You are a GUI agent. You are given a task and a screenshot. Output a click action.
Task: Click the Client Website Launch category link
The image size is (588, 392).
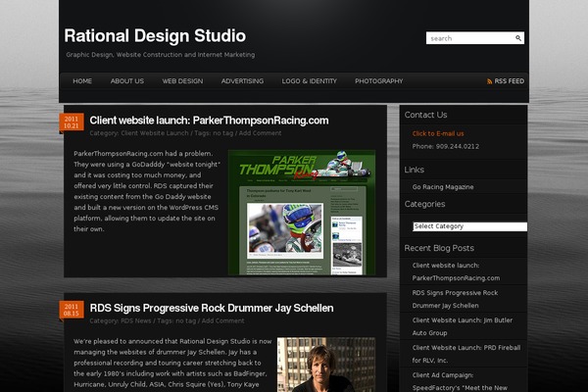point(155,133)
